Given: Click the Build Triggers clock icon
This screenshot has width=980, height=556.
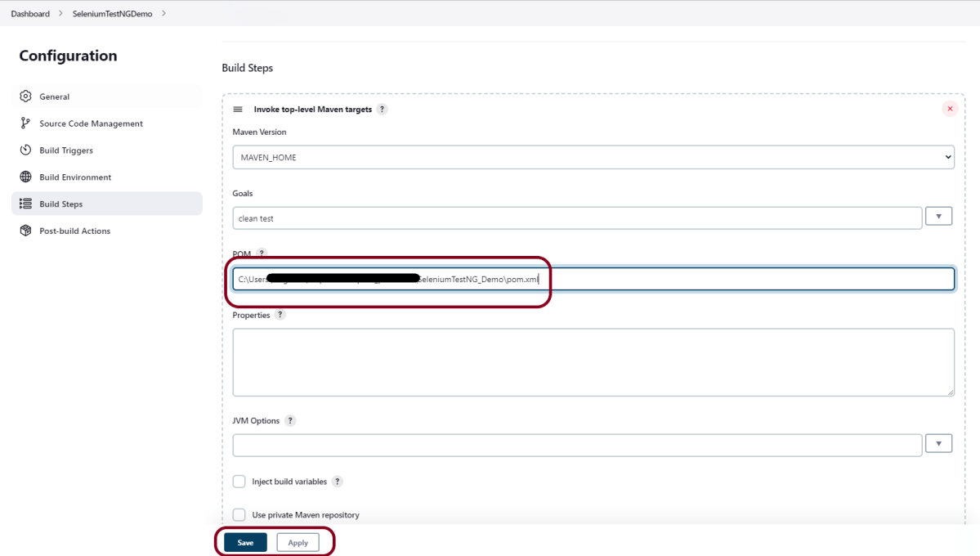Looking at the screenshot, I should click(25, 150).
